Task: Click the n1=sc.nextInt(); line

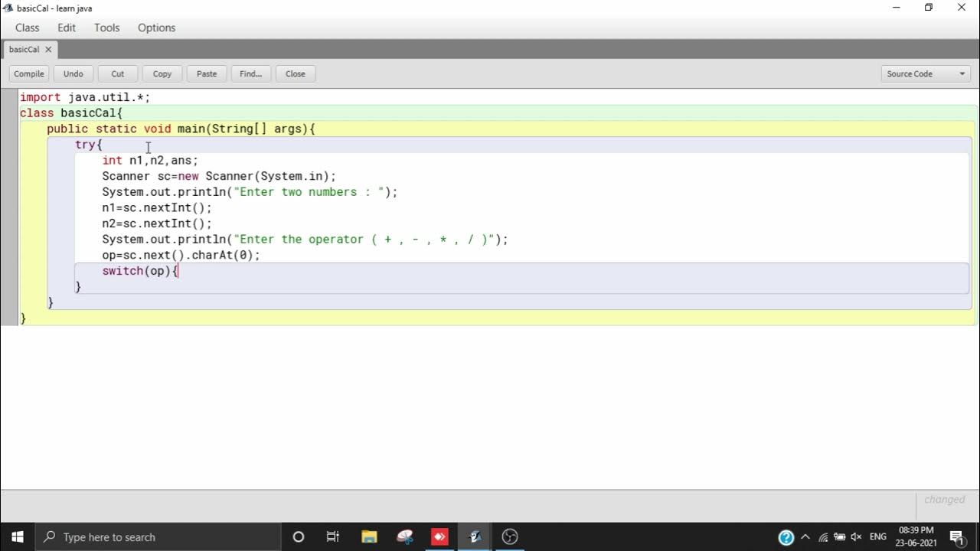Action: [157, 207]
